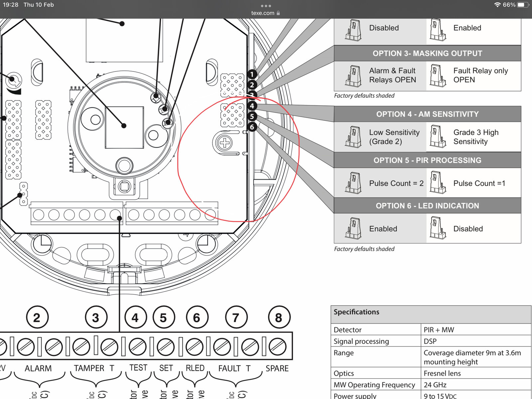532x399 pixels.
Task: Click the Option 6 - LED Indication header
Action: (x=427, y=206)
